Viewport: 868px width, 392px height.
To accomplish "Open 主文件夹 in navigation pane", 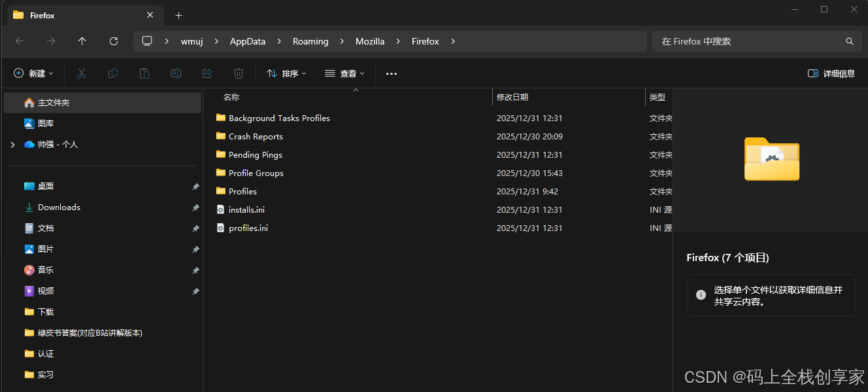I will (103, 103).
